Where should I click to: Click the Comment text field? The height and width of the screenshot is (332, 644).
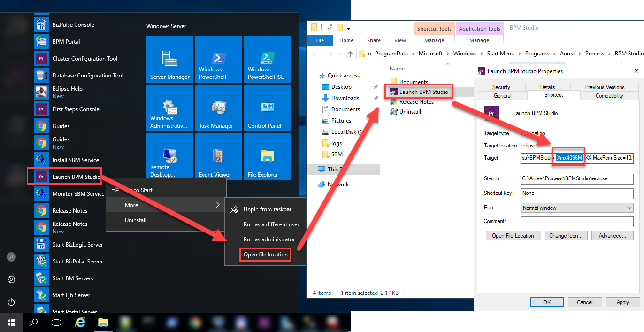coord(577,221)
